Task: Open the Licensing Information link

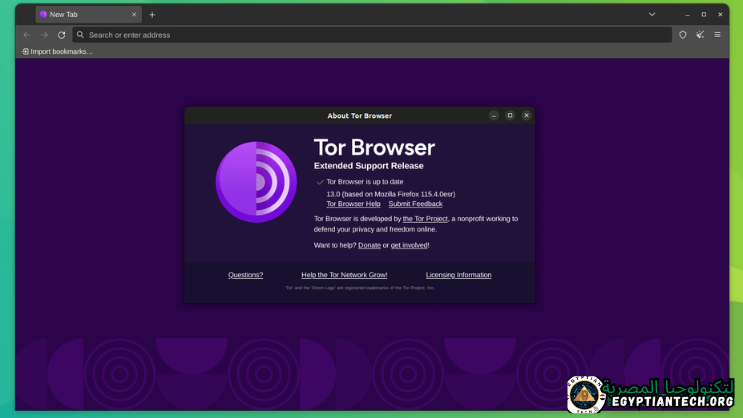Action: click(458, 275)
